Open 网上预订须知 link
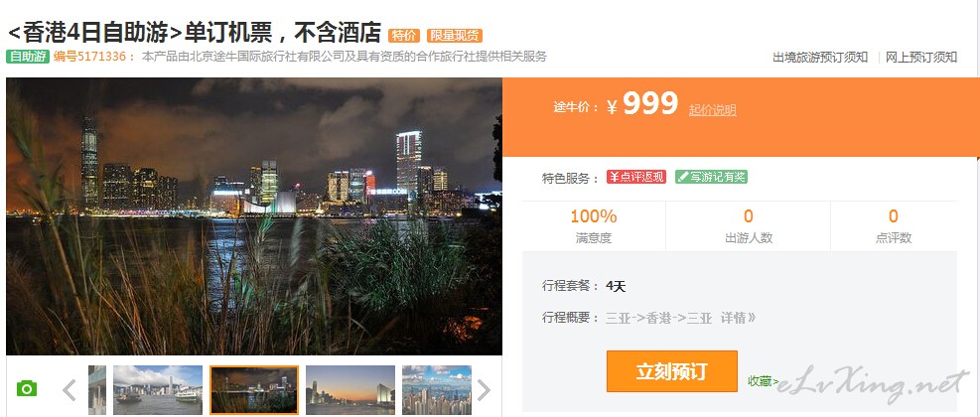 (x=921, y=58)
